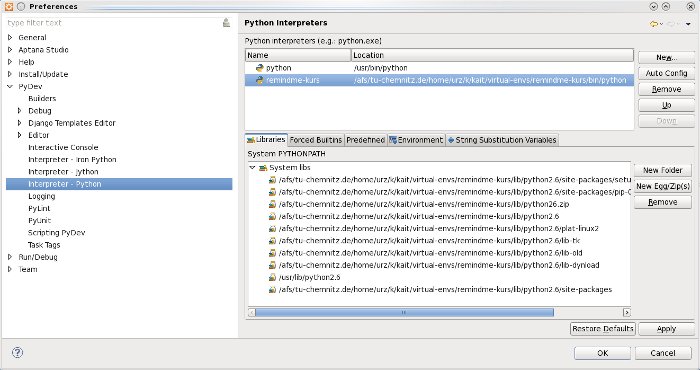
Task: Click Remove beside the System PYTHONPATH list
Action: (x=662, y=202)
